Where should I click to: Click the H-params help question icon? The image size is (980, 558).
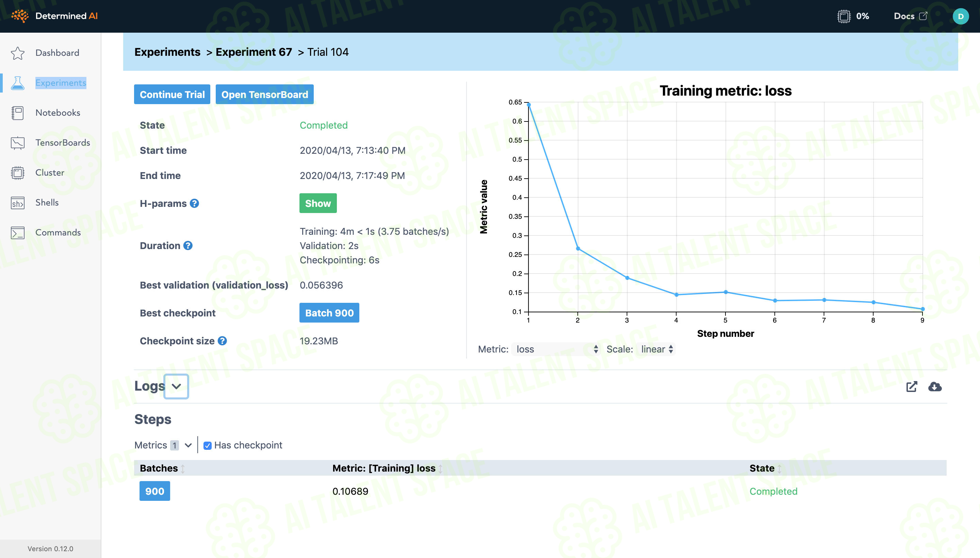click(194, 203)
